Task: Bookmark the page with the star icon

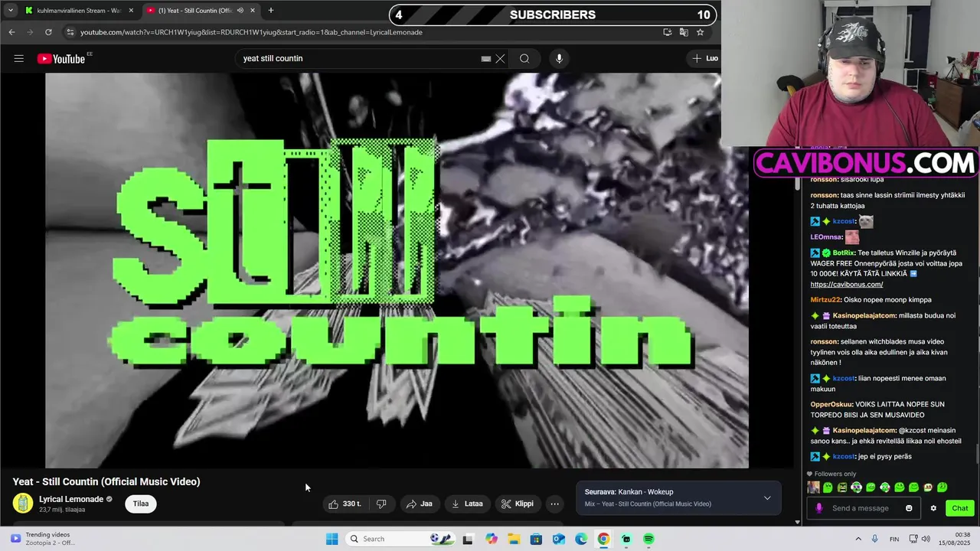Action: pyautogui.click(x=700, y=32)
